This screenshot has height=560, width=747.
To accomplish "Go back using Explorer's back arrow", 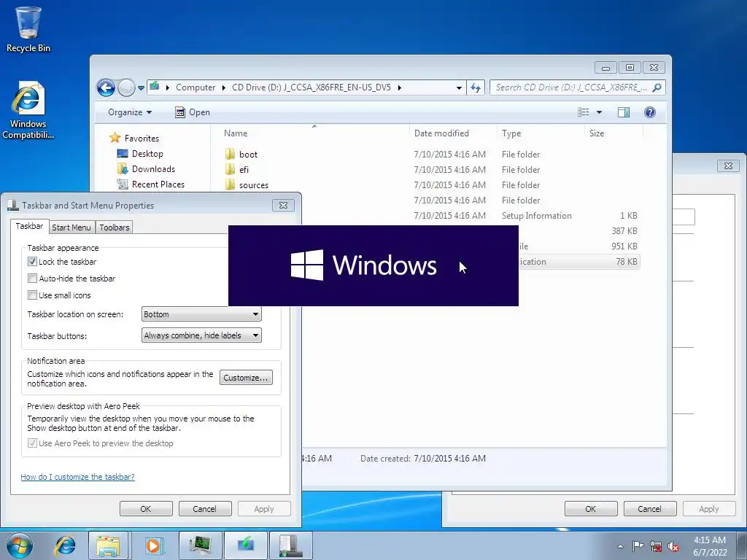I will click(x=106, y=87).
